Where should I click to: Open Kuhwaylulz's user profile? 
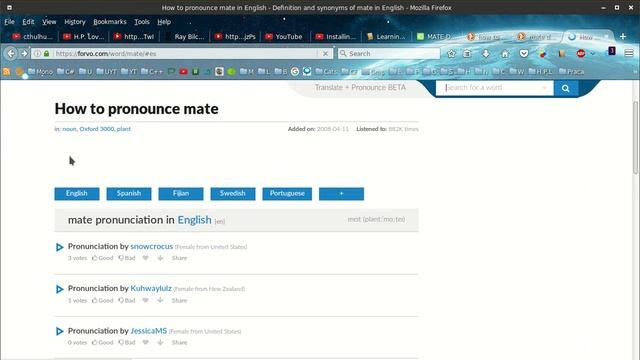[151, 289]
